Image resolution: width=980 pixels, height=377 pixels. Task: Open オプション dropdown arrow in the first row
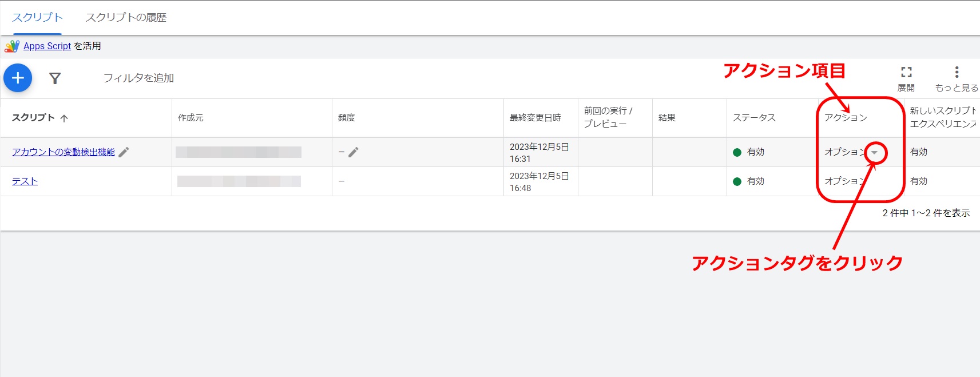(x=875, y=152)
